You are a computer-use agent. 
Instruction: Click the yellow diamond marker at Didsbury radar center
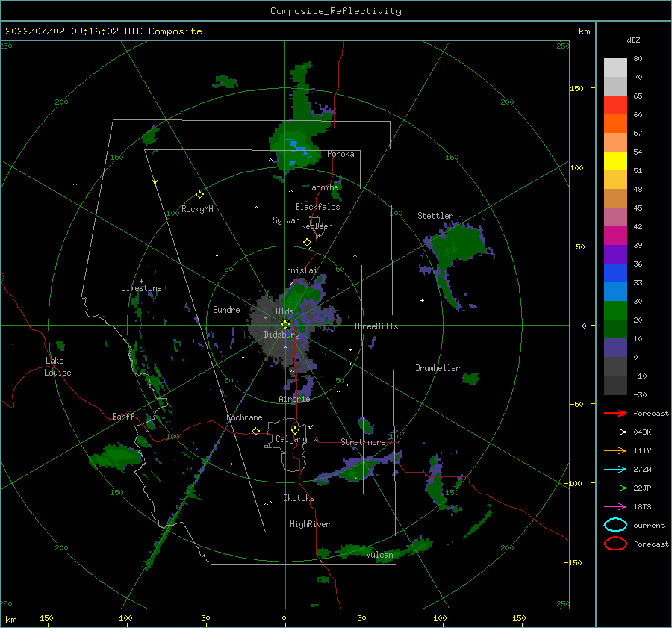[285, 325]
